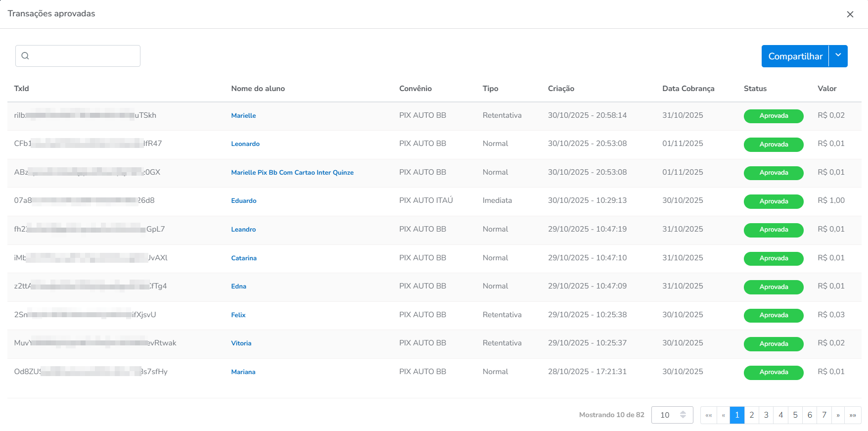
Task: Go to the next page
Action: [x=838, y=415]
